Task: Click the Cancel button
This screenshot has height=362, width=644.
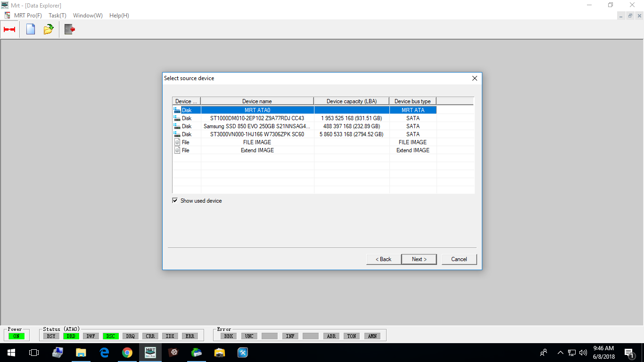Action: pos(459,259)
